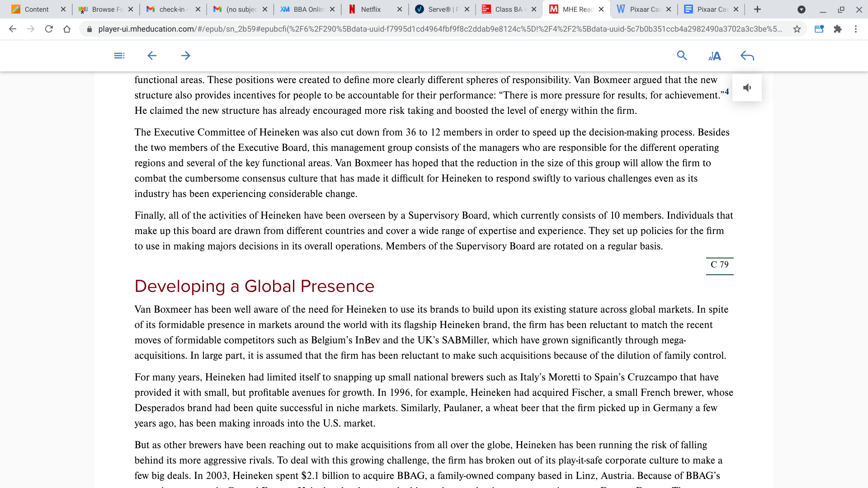The height and width of the screenshot is (488, 868).
Task: Open Chrome three-dot menu
Action: pyautogui.click(x=856, y=29)
